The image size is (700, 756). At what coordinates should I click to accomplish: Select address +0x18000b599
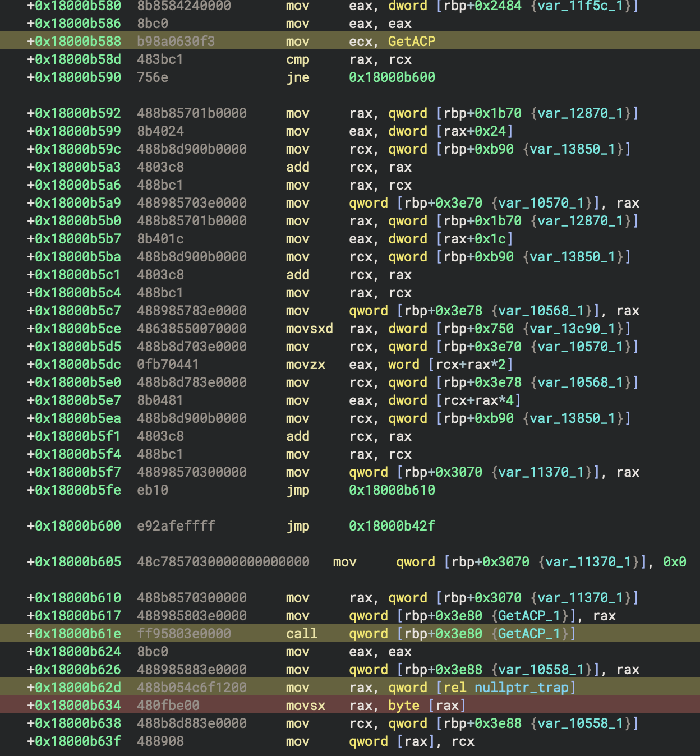74,131
